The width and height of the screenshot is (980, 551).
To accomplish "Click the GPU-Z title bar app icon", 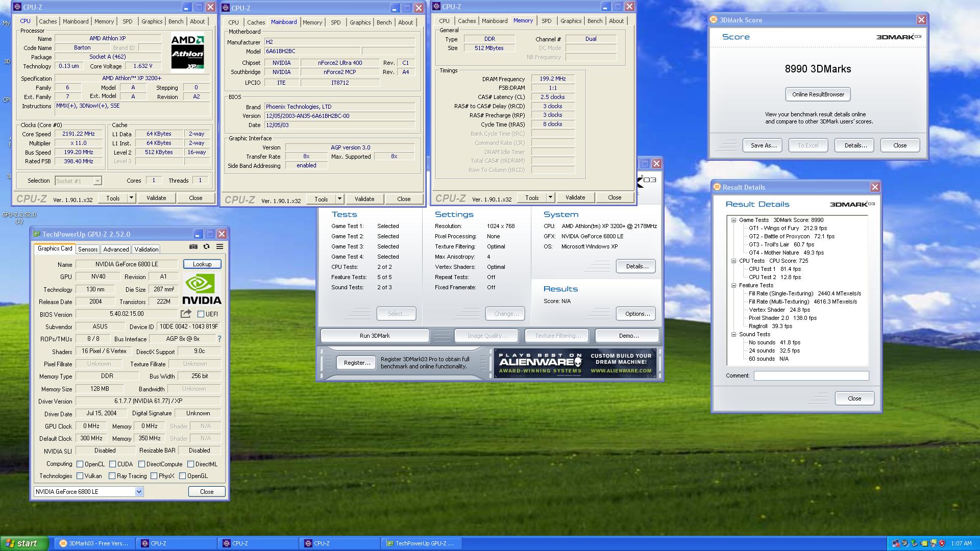I will click(36, 234).
